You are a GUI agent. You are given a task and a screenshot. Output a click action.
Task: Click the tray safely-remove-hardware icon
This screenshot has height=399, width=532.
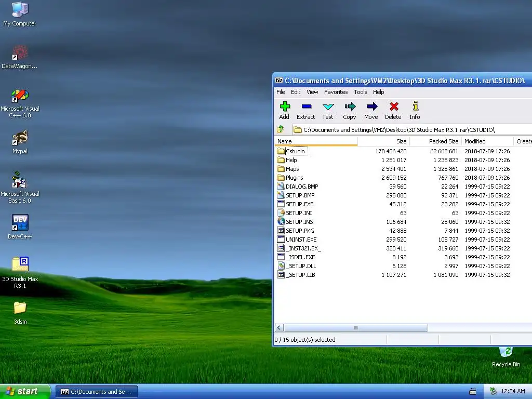pyautogui.click(x=493, y=392)
